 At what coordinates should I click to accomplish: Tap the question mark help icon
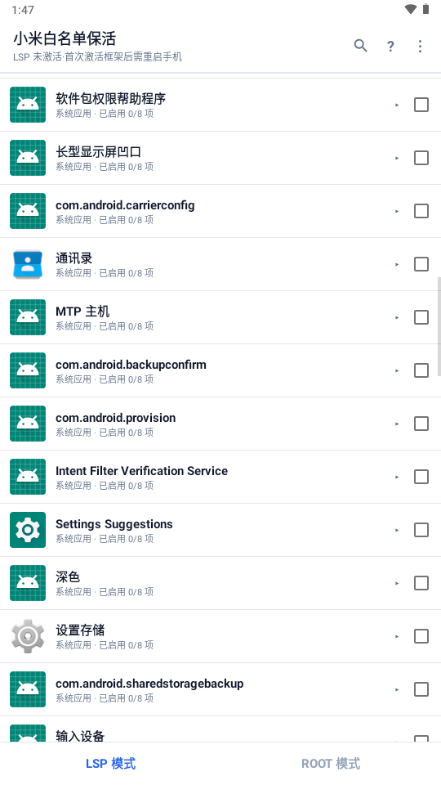(390, 46)
